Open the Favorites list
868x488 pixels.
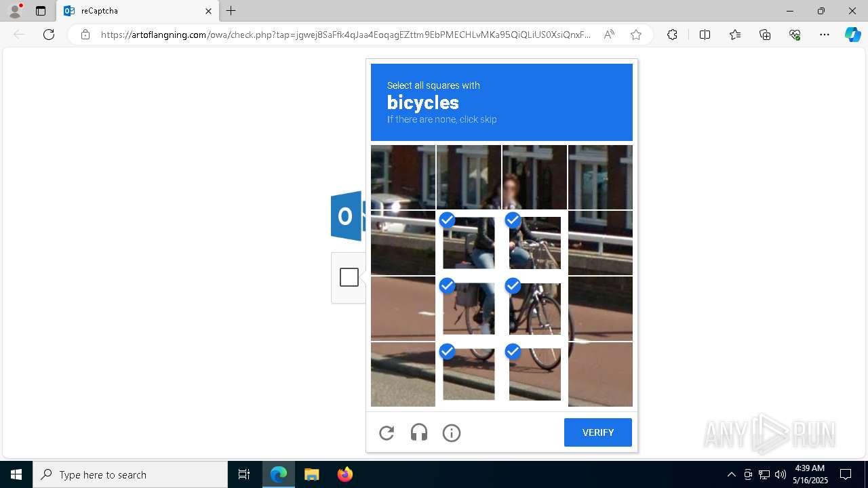[735, 35]
